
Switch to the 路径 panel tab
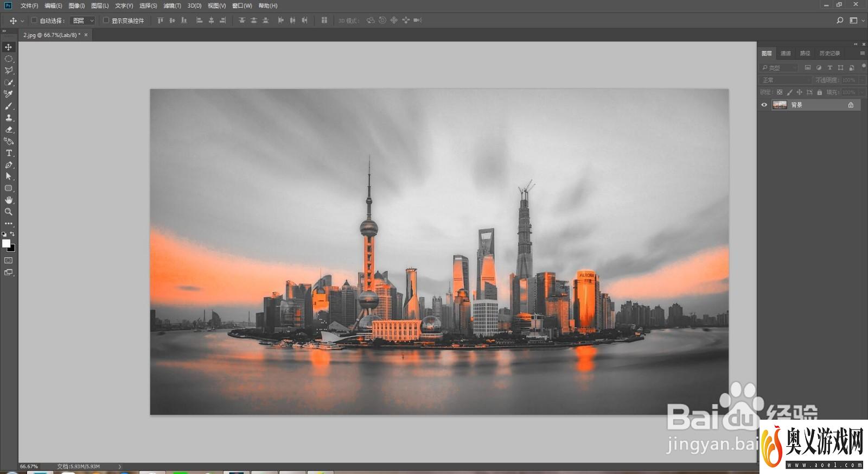[x=805, y=53]
